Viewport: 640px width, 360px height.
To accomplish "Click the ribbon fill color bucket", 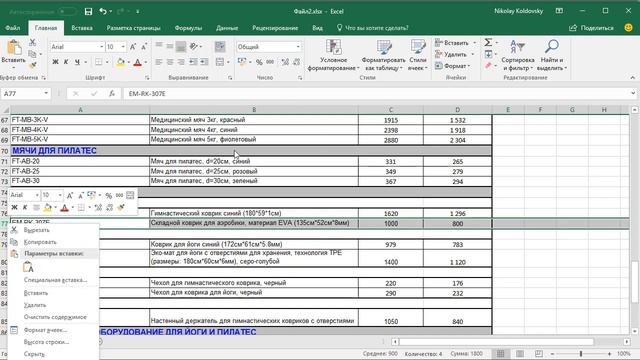I will [120, 62].
